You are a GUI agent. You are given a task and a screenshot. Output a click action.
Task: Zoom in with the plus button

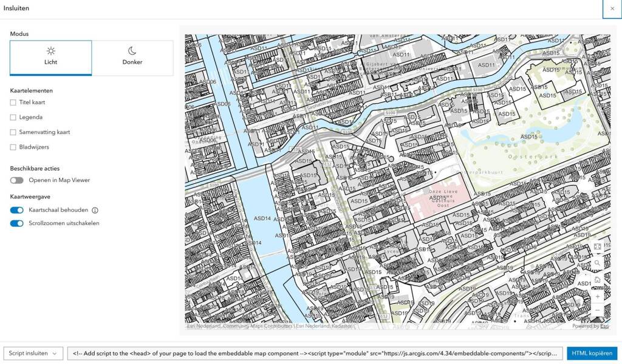click(598, 297)
